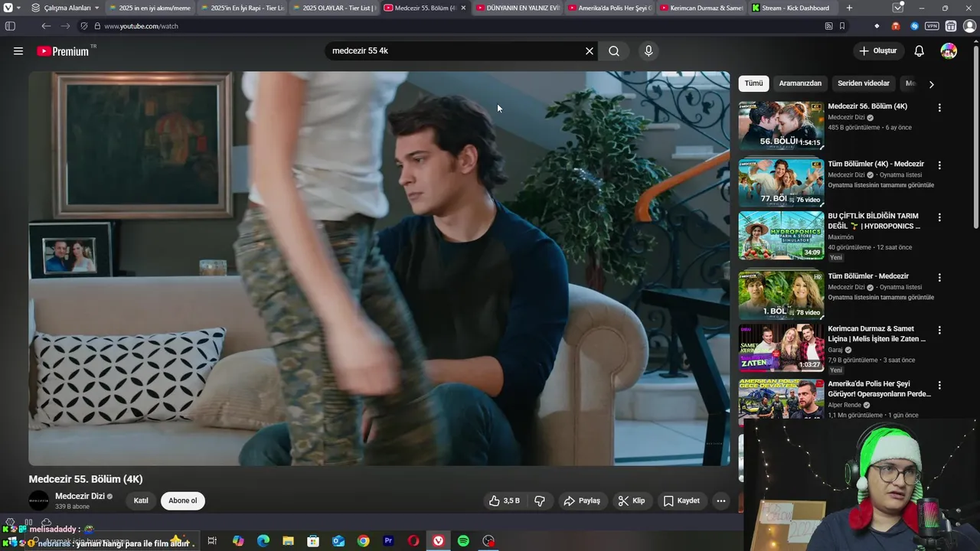The width and height of the screenshot is (980, 551).
Task: Open options for Amerika'da Polis Her Şeyi Görüyor video
Action: [x=939, y=385]
